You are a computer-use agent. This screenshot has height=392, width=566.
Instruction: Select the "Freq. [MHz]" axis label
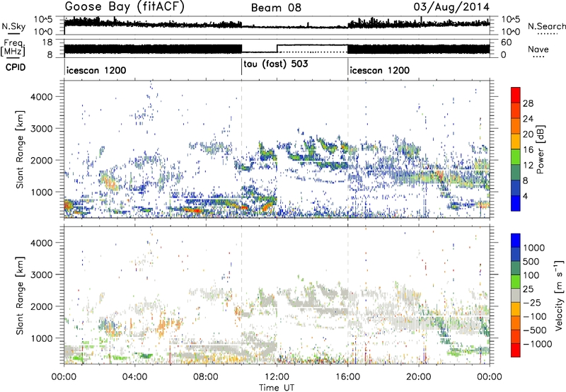click(x=13, y=48)
